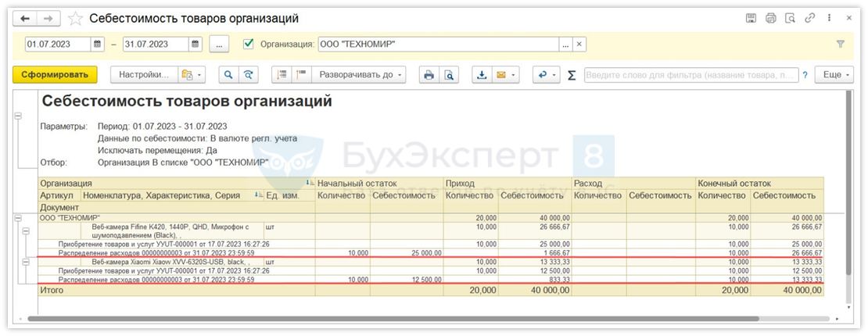The height and width of the screenshot is (336, 868).
Task: Open the Разворачивать до dropdown
Action: coord(359,75)
